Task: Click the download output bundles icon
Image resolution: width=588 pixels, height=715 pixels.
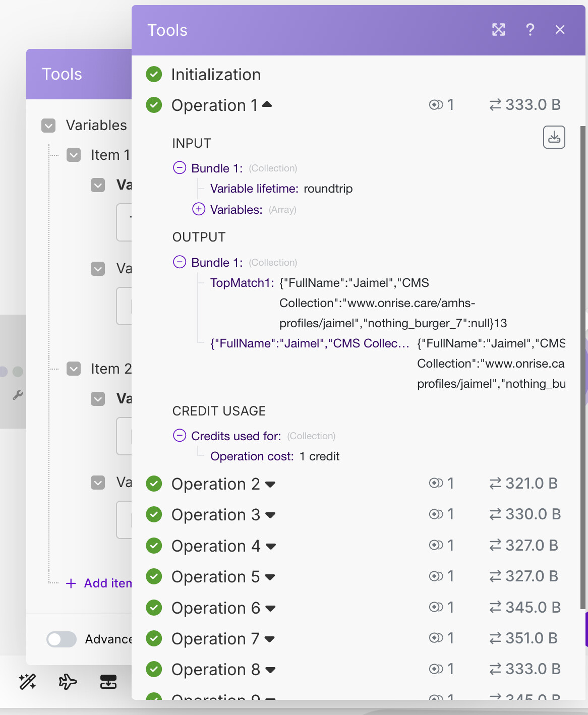Action: (x=554, y=137)
